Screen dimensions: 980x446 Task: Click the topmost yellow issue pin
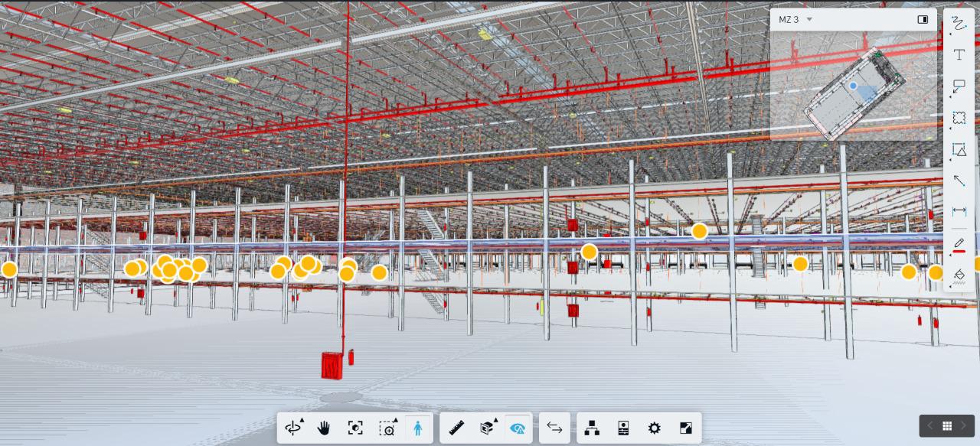699,231
